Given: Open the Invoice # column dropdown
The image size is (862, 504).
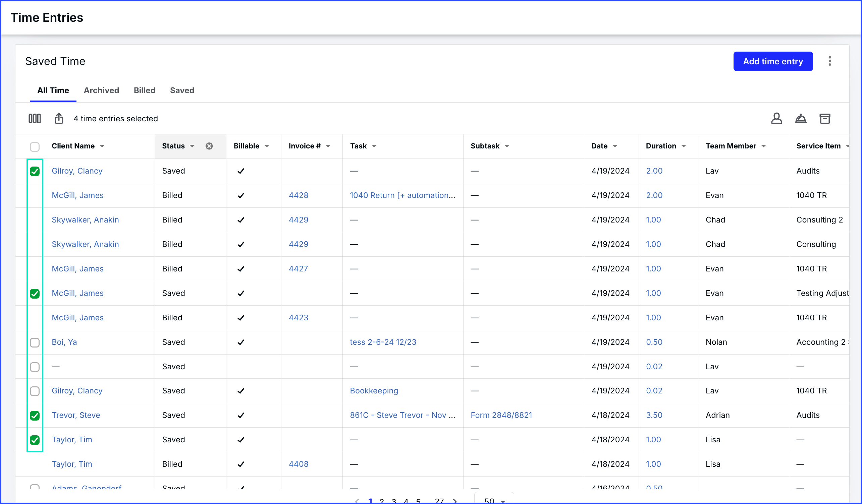Looking at the screenshot, I should 328,146.
